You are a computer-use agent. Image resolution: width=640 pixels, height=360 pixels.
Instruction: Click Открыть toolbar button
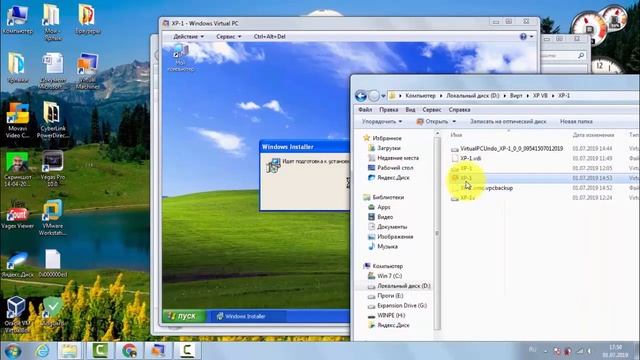(x=432, y=121)
